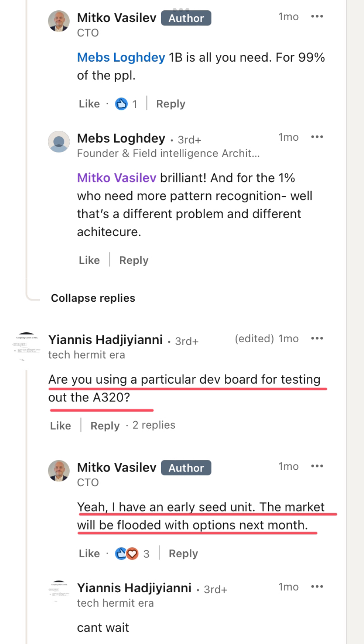Open Yiannis Hadjiyianni's profile name above A320 question
Viewport: 364px width, 644px height.
tap(105, 340)
